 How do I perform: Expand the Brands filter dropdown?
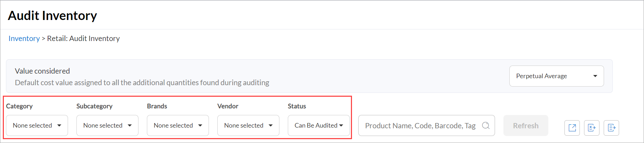178,125
